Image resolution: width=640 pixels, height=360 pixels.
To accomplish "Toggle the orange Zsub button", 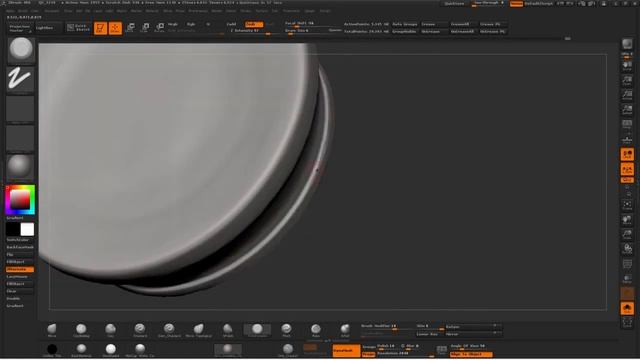I will click(x=254, y=24).
